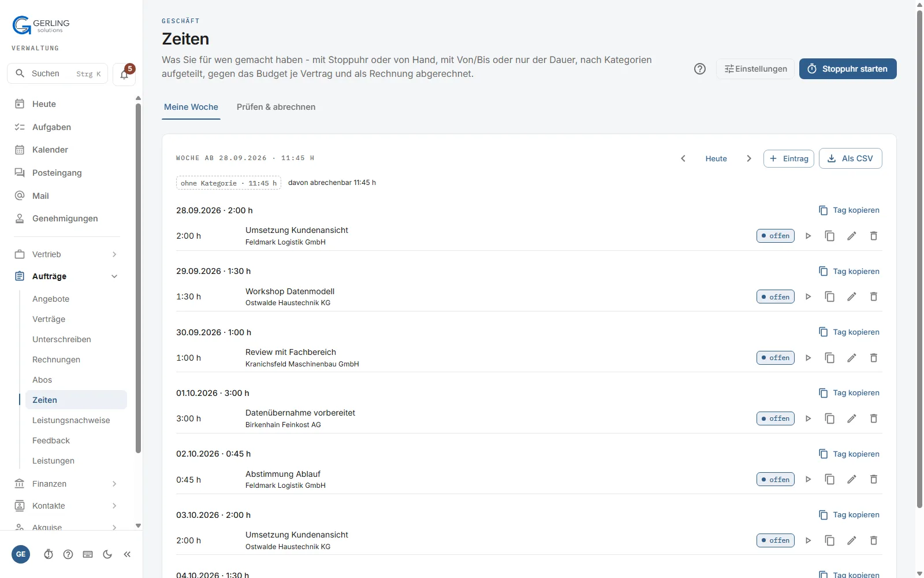Click the ohne Kategorie 11:45 h chip

(229, 183)
